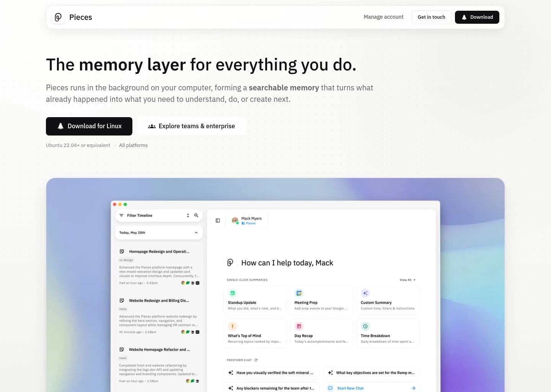Open the Website Homepage Refactor and ... title
The height and width of the screenshot is (392, 551).
(160, 350)
